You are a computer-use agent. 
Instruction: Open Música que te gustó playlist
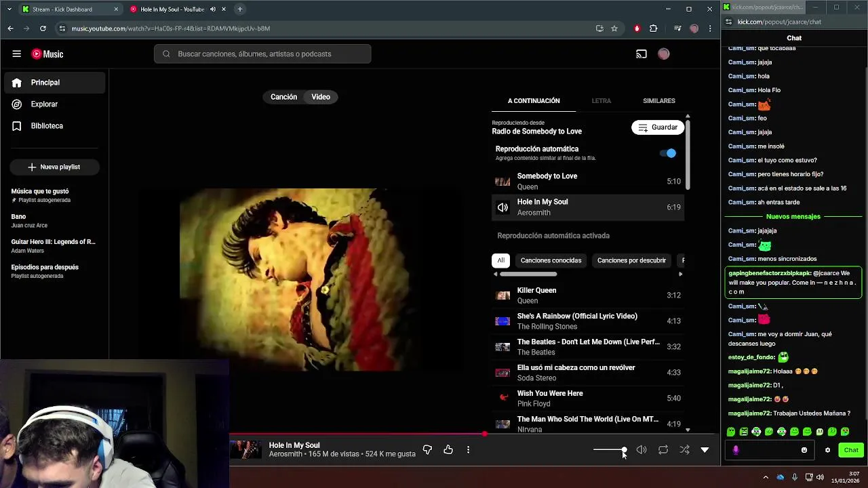54,195
